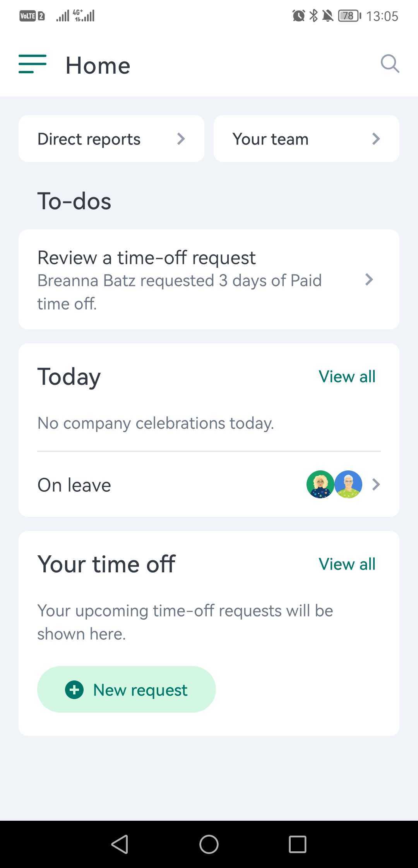
Task: Open the hamburger navigation menu
Action: coord(33,64)
